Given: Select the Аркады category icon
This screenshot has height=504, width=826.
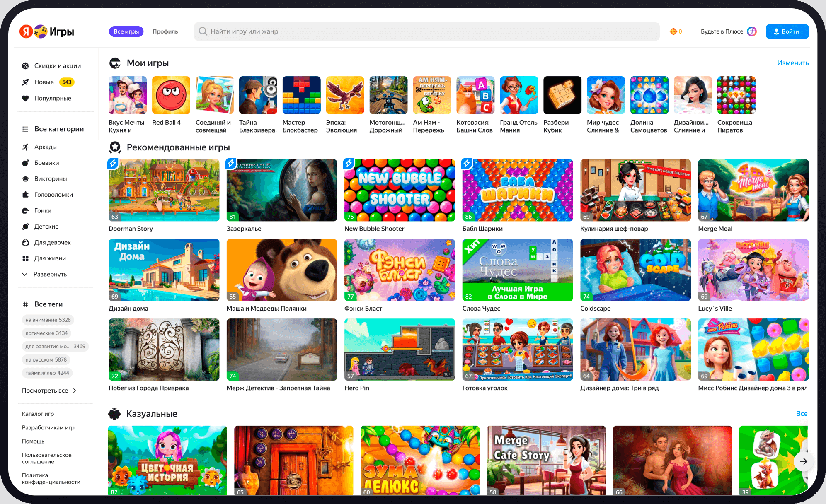Looking at the screenshot, I should click(25, 147).
